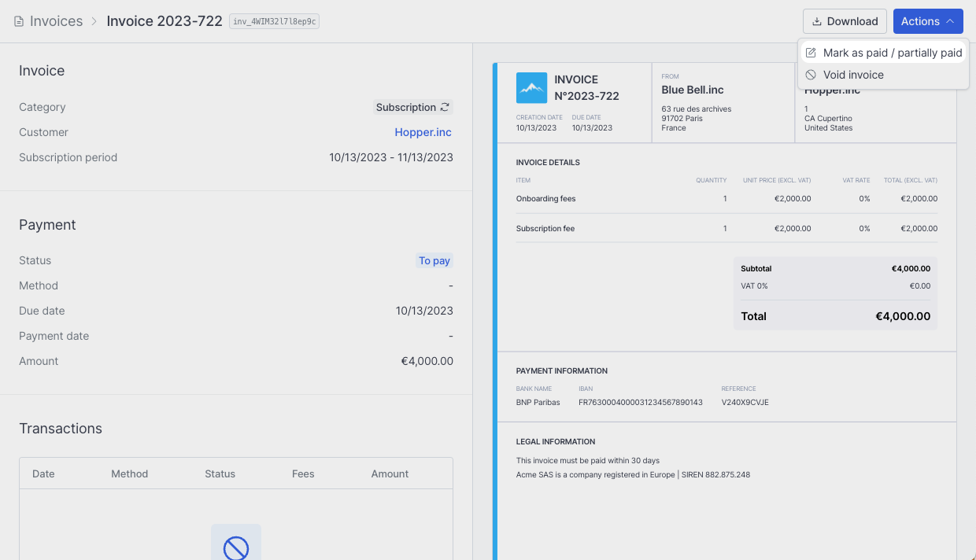Click the Fees column header in Transactions
This screenshot has width=976, height=560.
coord(303,473)
